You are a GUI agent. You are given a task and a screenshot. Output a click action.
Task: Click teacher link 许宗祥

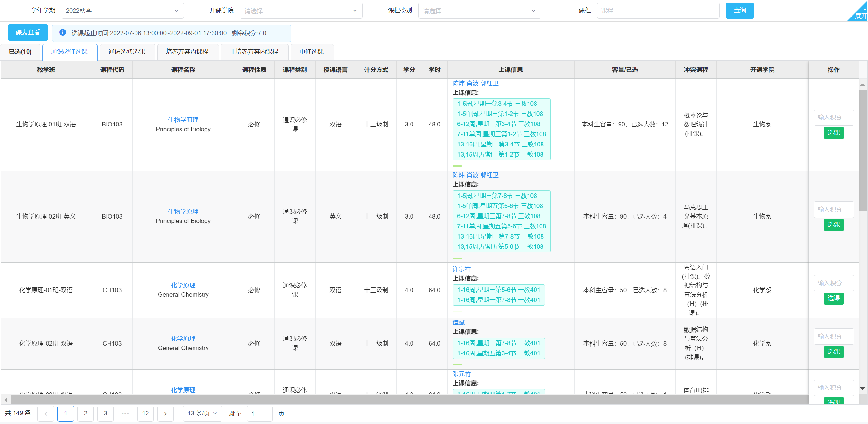462,269
